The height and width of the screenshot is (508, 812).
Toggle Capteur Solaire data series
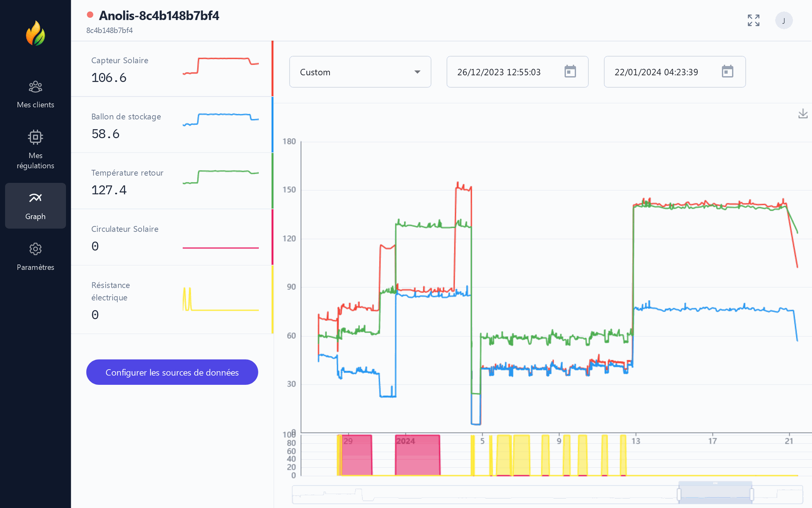point(172,69)
